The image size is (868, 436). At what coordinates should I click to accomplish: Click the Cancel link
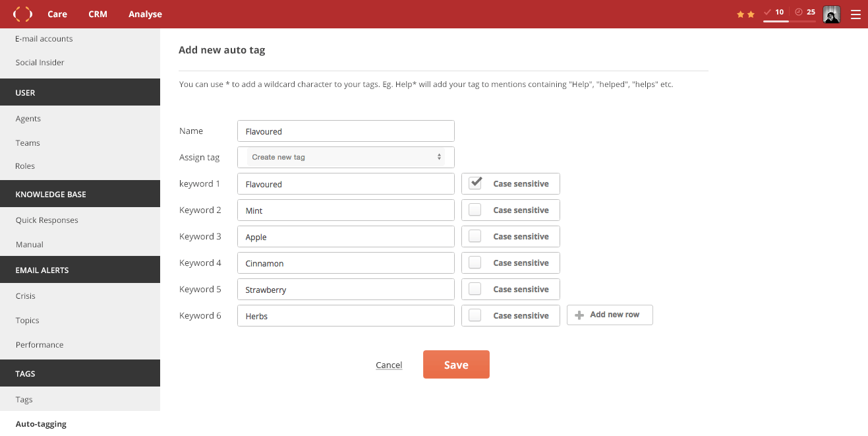click(389, 365)
